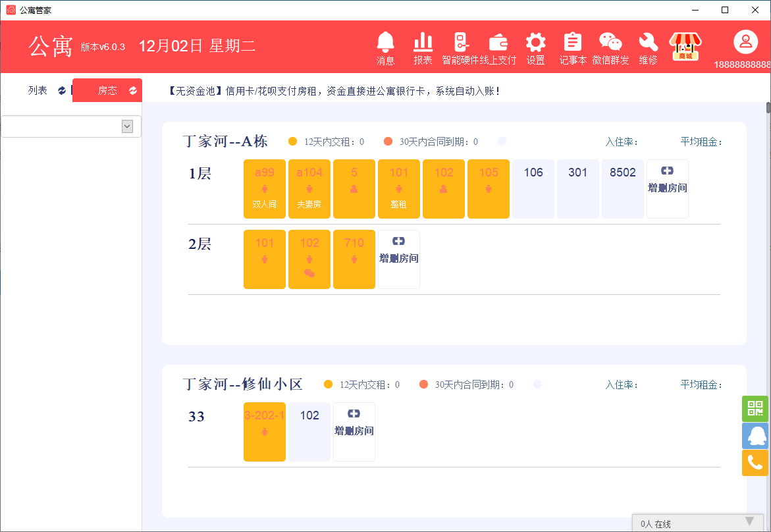Click the vertical scrollbar thumb
Image resolution: width=771 pixels, height=532 pixels.
click(x=768, y=108)
